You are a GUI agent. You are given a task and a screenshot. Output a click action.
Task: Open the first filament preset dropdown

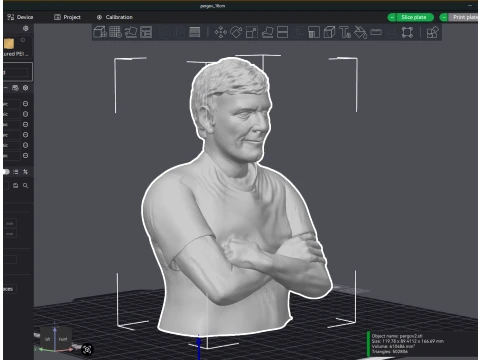[x=12, y=104]
